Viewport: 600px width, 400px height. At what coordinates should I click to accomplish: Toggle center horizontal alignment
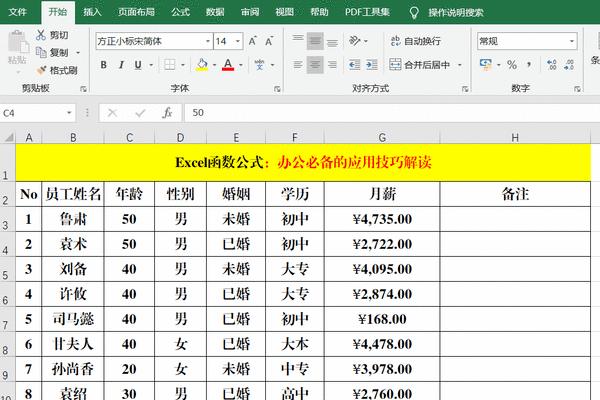pos(315,65)
